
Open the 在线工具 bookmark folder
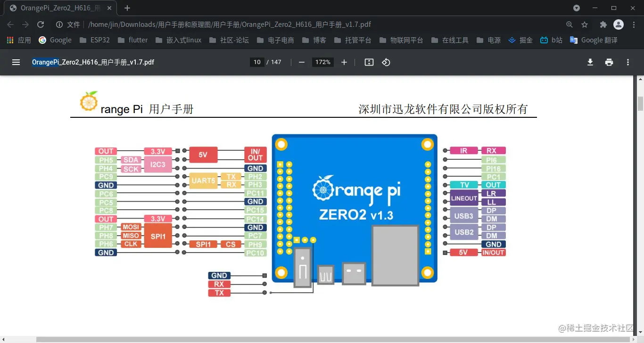(x=449, y=40)
